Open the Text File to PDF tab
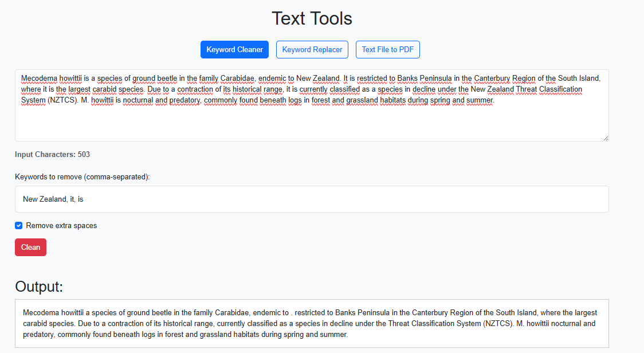The width and height of the screenshot is (644, 353). (388, 50)
